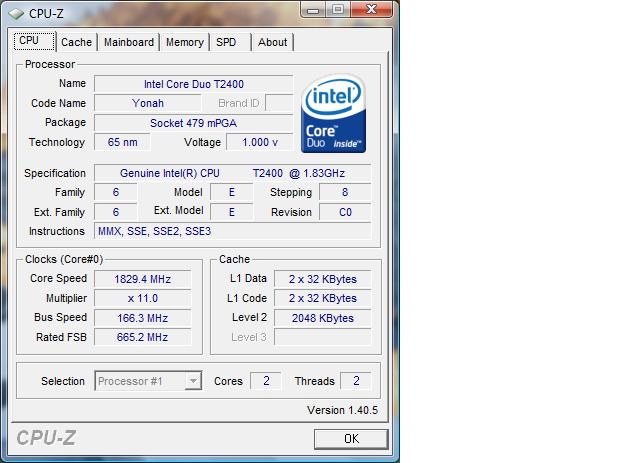The height and width of the screenshot is (463, 640).
Task: Click the Intel Core Duo logo
Action: tap(333, 114)
